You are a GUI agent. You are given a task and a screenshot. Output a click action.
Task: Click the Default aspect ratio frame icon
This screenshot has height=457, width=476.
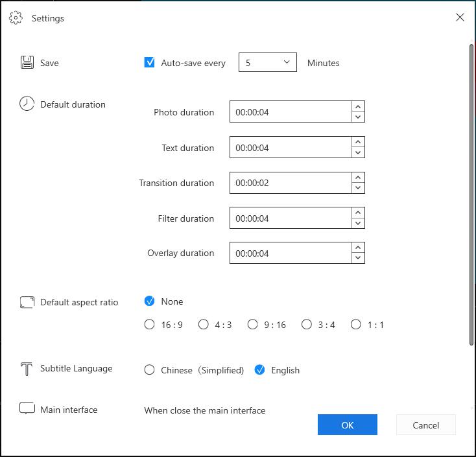point(27,302)
